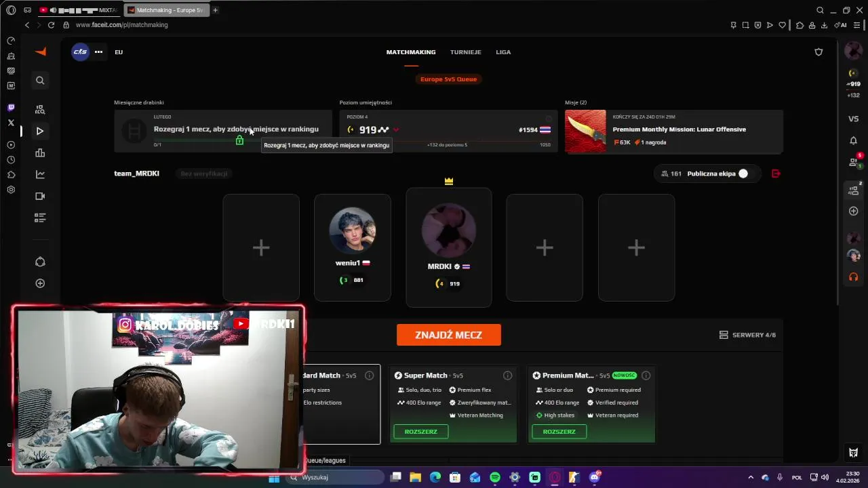This screenshot has width=868, height=488.
Task: Open Opera sidebar settings gear
Action: (11, 190)
